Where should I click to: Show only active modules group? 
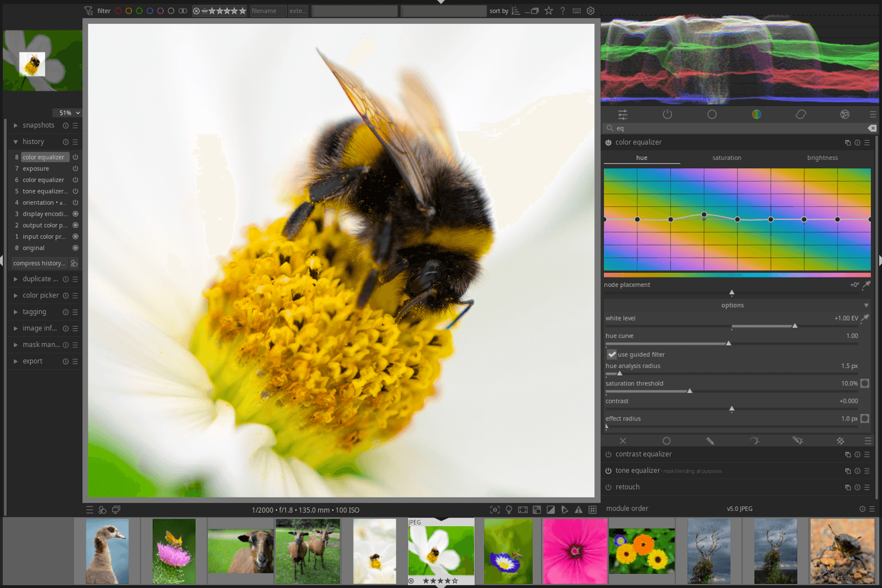tap(667, 115)
